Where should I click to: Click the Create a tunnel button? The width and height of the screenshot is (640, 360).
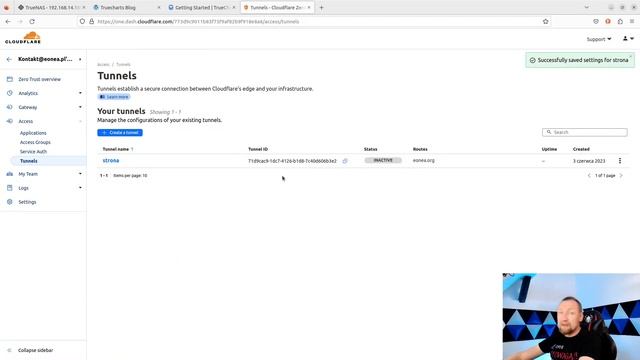tap(120, 133)
